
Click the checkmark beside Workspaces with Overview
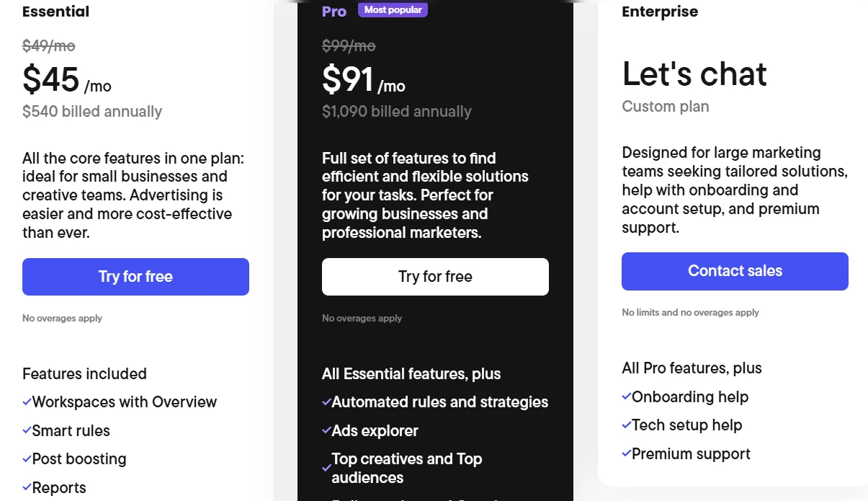coord(27,402)
